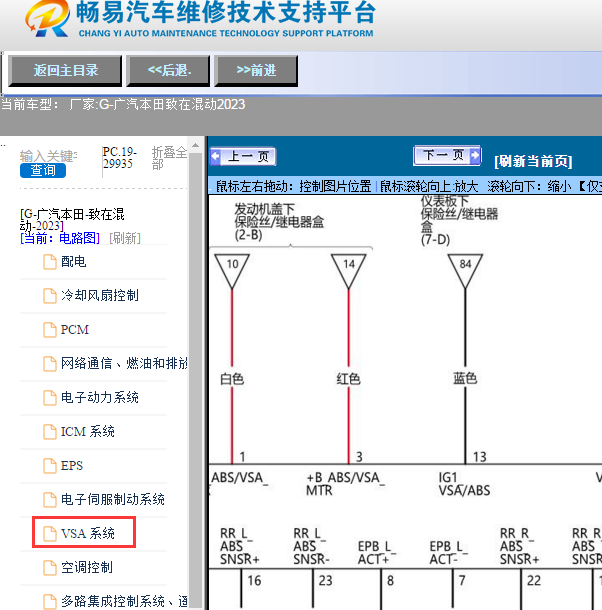Click the [刷新] link in sidebar
The image size is (602, 610).
point(125,238)
